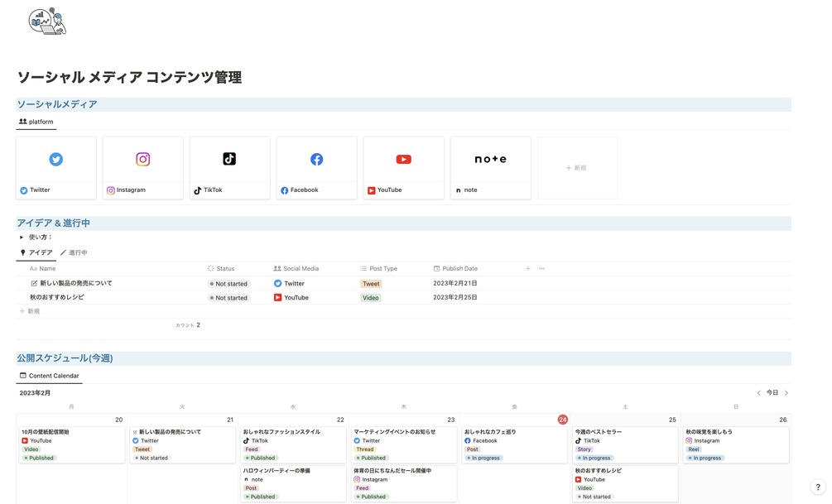Add a new table row with 新規
The width and height of the screenshot is (832, 504).
(30, 311)
